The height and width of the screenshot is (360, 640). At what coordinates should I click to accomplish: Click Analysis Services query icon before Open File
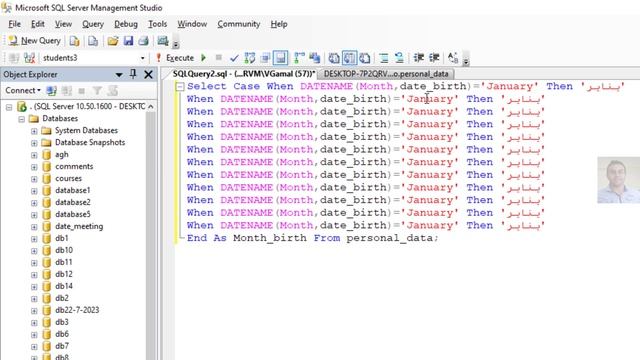pyautogui.click(x=93, y=41)
